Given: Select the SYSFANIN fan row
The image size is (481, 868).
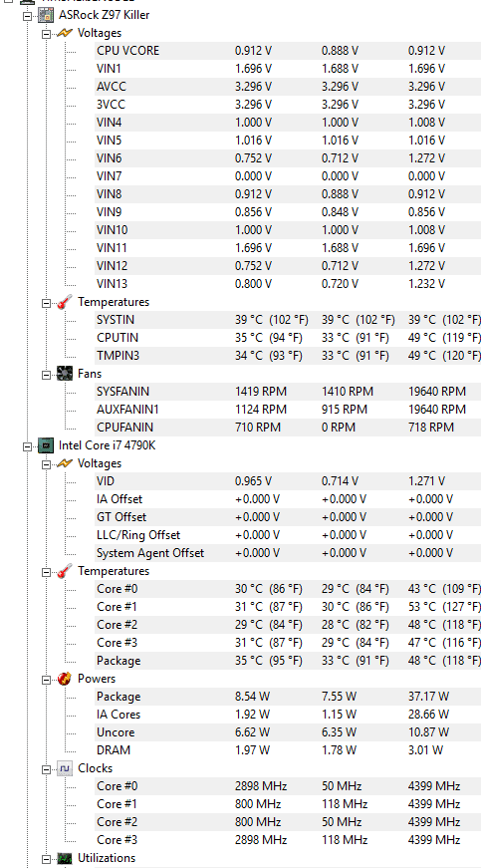Looking at the screenshot, I should tap(288, 392).
